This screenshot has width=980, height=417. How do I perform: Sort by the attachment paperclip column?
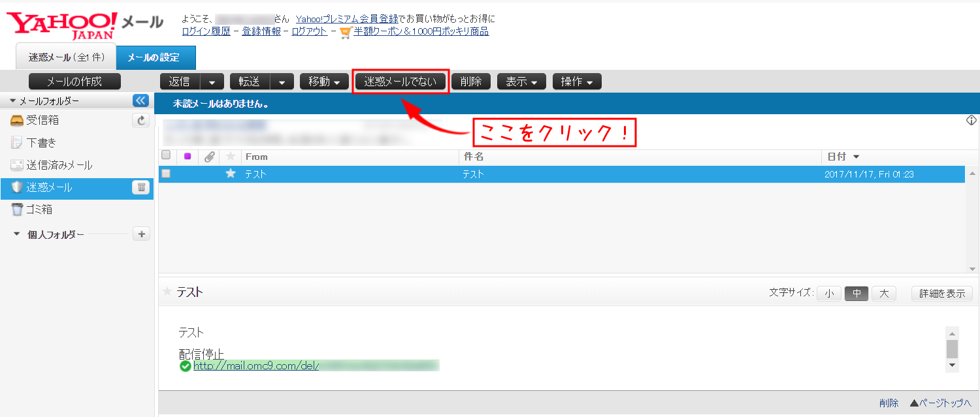click(209, 157)
